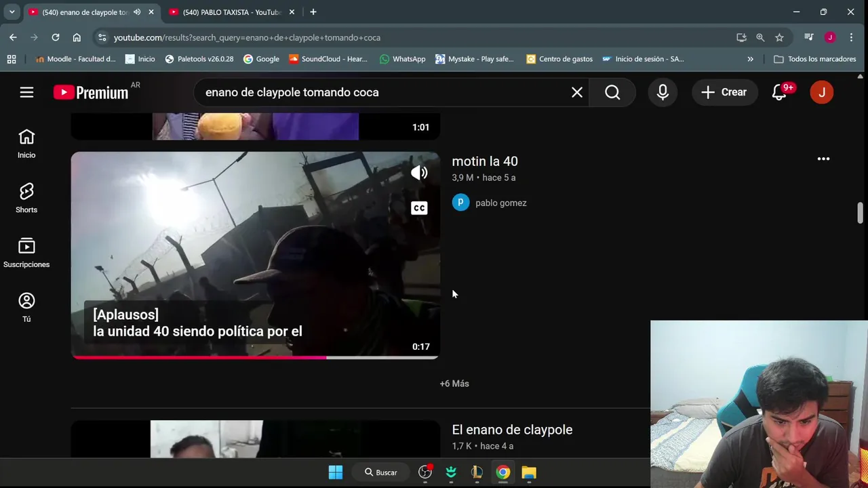
Task: Open the browser home page
Action: 77,37
